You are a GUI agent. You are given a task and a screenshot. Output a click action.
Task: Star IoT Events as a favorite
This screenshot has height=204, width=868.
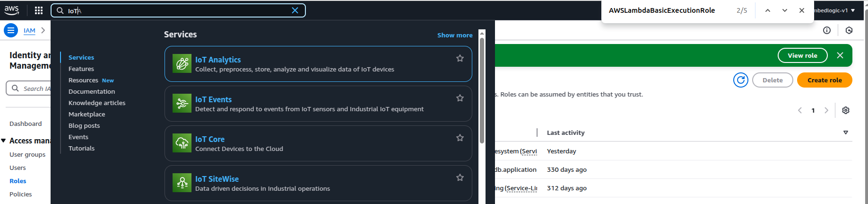(x=460, y=98)
